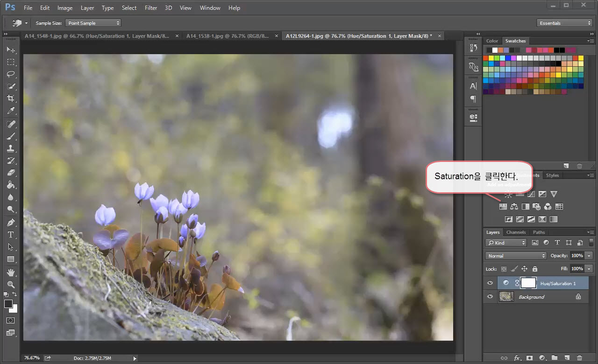The image size is (598, 364).
Task: Toggle lock all for layer
Action: click(x=535, y=269)
